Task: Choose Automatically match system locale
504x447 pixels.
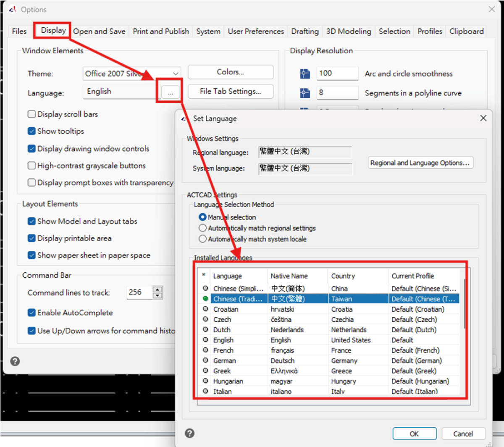Action: 202,239
